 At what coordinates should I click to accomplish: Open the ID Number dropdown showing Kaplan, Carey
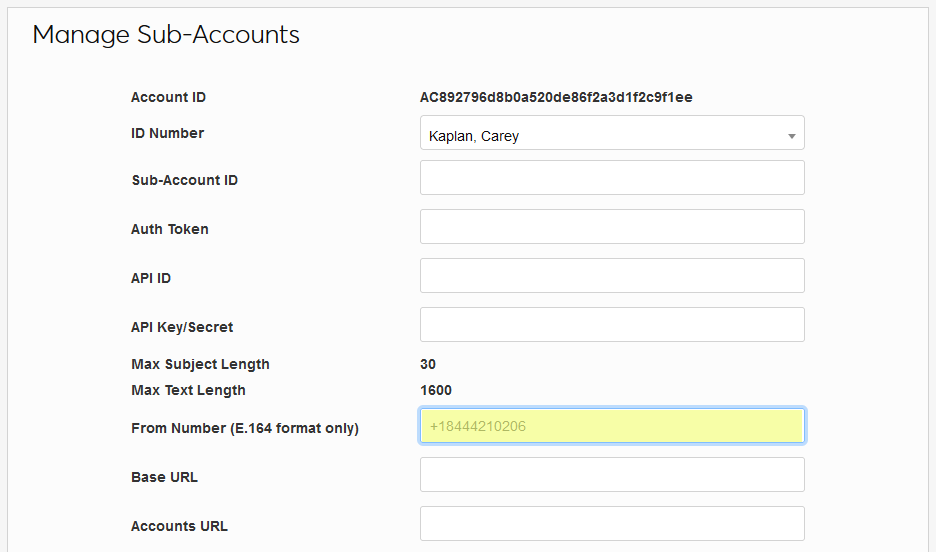point(600,134)
